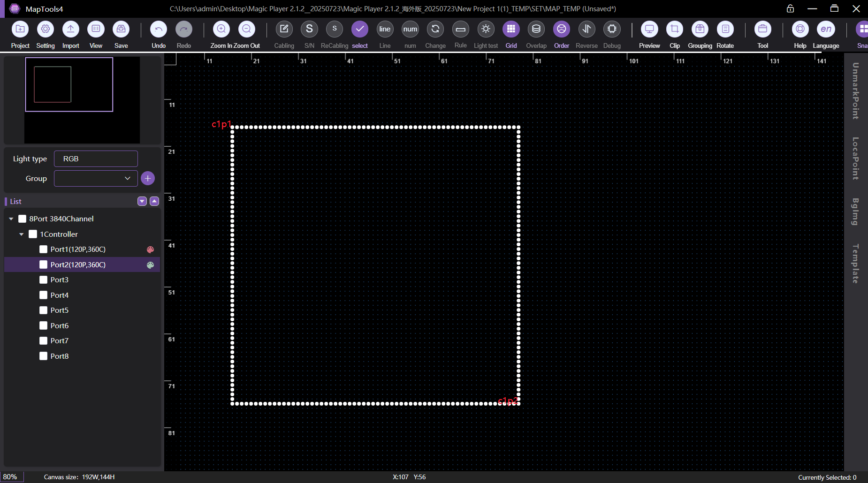The height and width of the screenshot is (483, 868).
Task: Open the Rule tool
Action: click(461, 29)
